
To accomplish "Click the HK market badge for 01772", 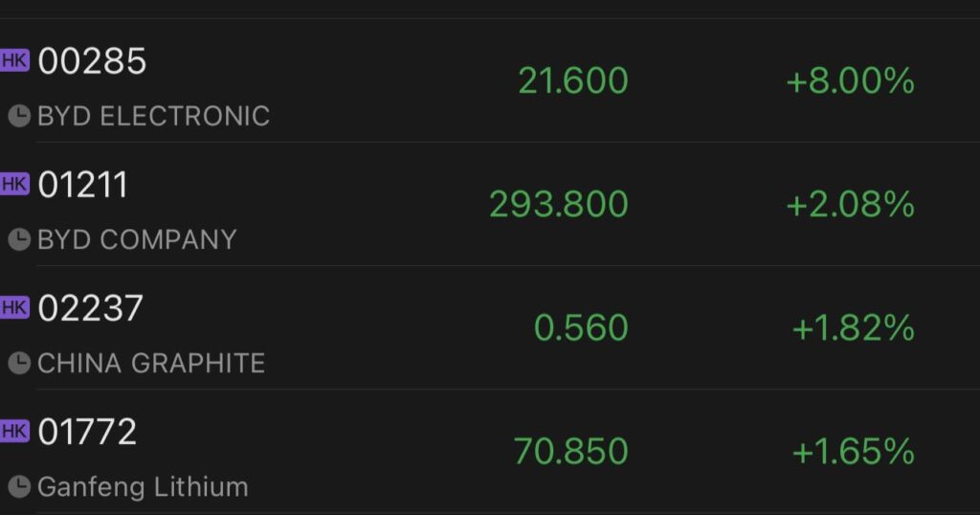I will 15,431.
